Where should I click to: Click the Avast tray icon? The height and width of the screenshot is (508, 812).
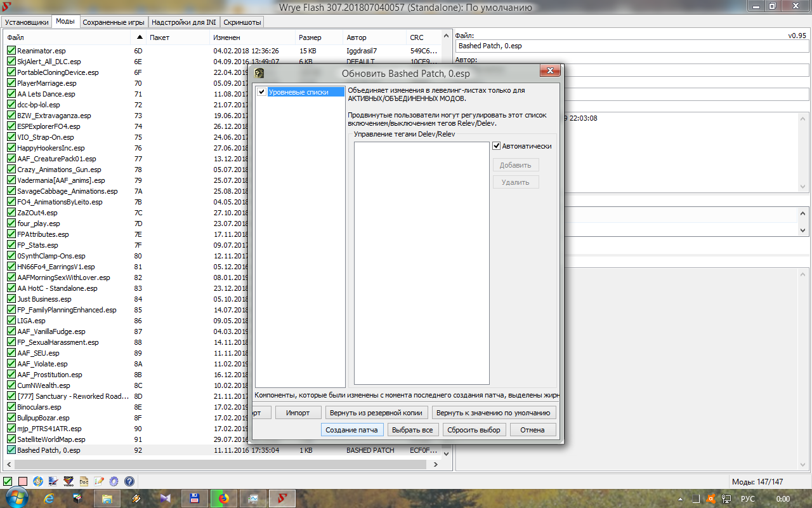(x=711, y=499)
